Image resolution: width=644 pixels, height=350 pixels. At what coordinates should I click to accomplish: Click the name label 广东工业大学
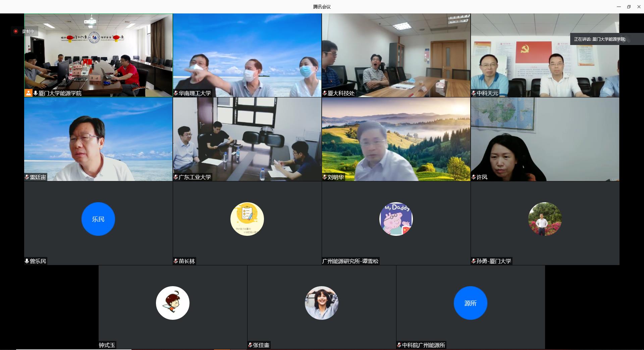pyautogui.click(x=195, y=177)
